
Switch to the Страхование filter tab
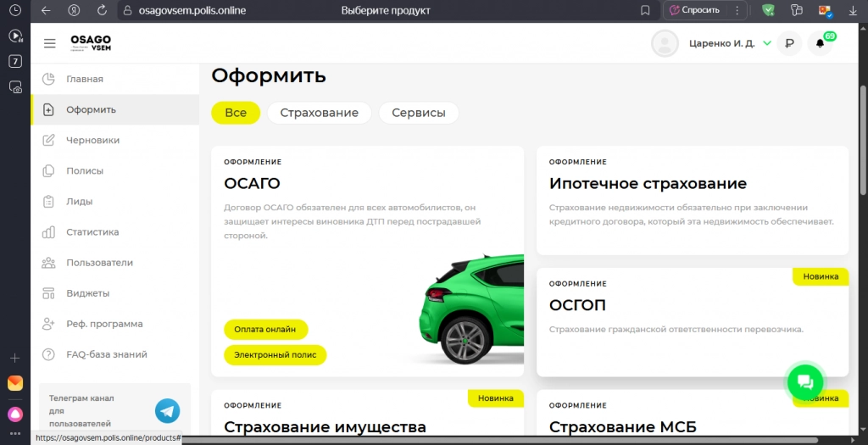pos(319,113)
